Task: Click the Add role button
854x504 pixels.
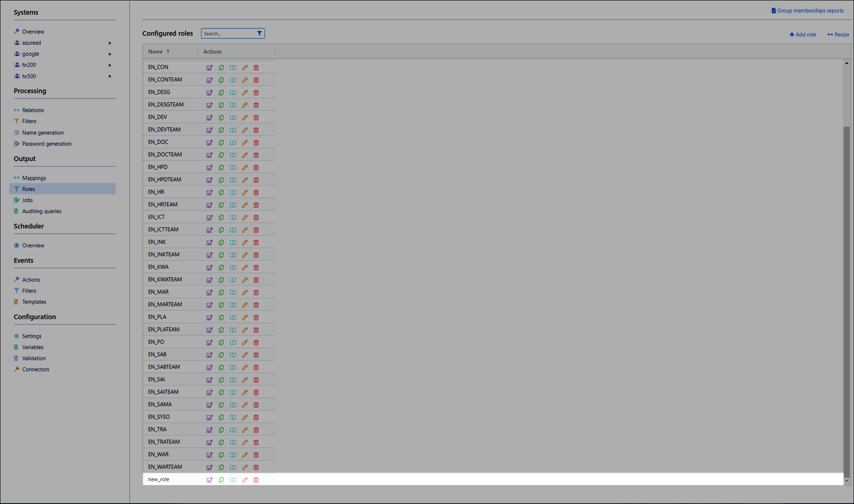Action: (x=802, y=34)
